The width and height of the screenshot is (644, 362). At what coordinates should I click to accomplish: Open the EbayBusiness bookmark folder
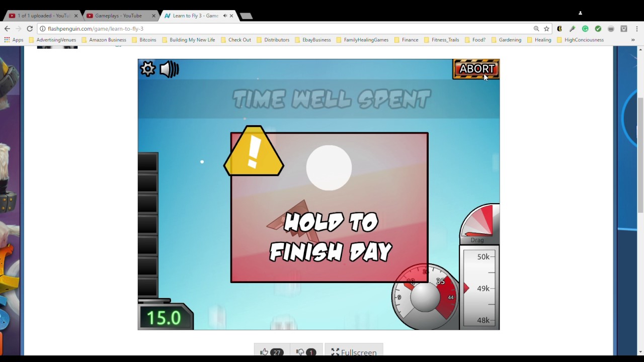click(x=312, y=40)
